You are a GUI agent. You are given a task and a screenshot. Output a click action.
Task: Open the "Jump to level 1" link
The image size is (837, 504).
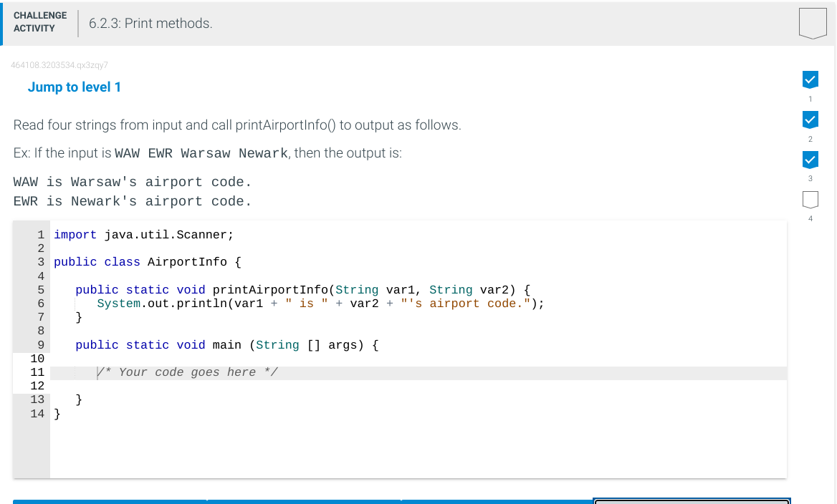pyautogui.click(x=75, y=87)
